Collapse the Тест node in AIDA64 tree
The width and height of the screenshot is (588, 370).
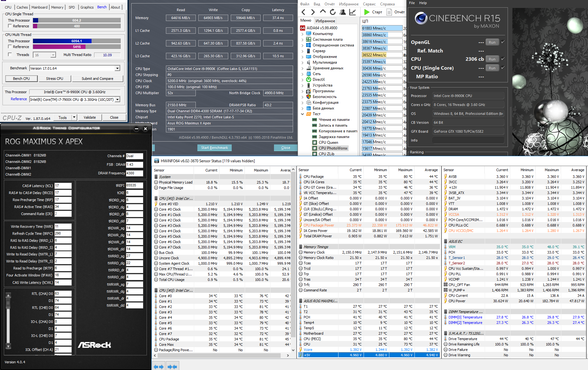click(x=302, y=114)
